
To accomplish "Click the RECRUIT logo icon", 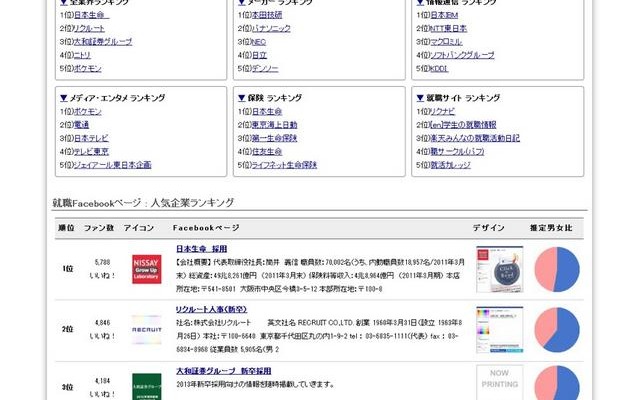I will [147, 330].
